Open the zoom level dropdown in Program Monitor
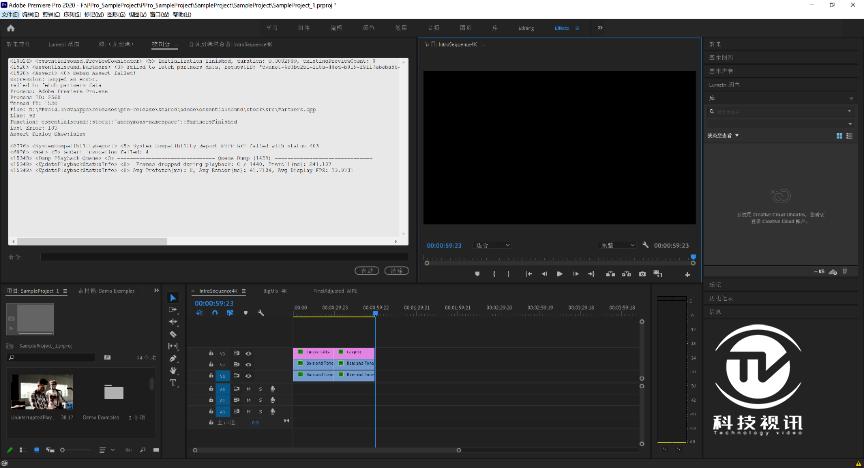The height and width of the screenshot is (468, 864). coord(491,245)
